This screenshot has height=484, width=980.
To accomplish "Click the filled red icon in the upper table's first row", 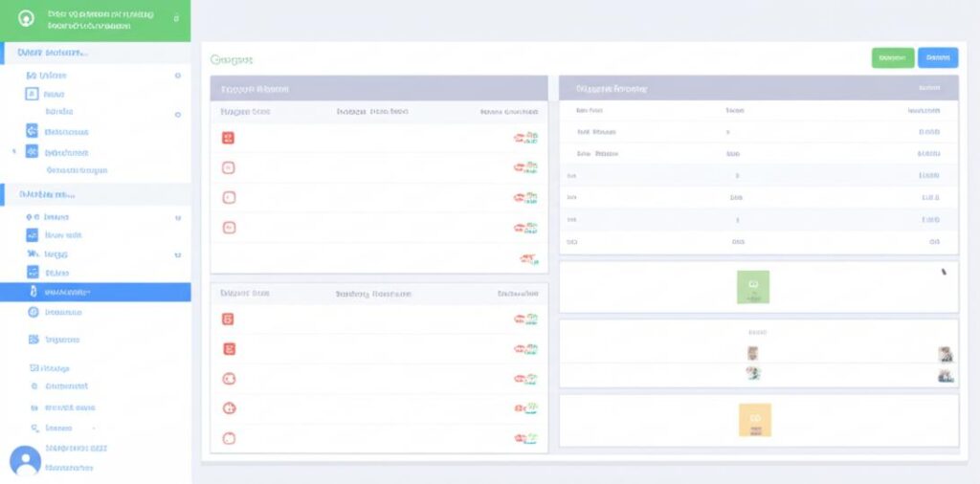I will point(228,138).
